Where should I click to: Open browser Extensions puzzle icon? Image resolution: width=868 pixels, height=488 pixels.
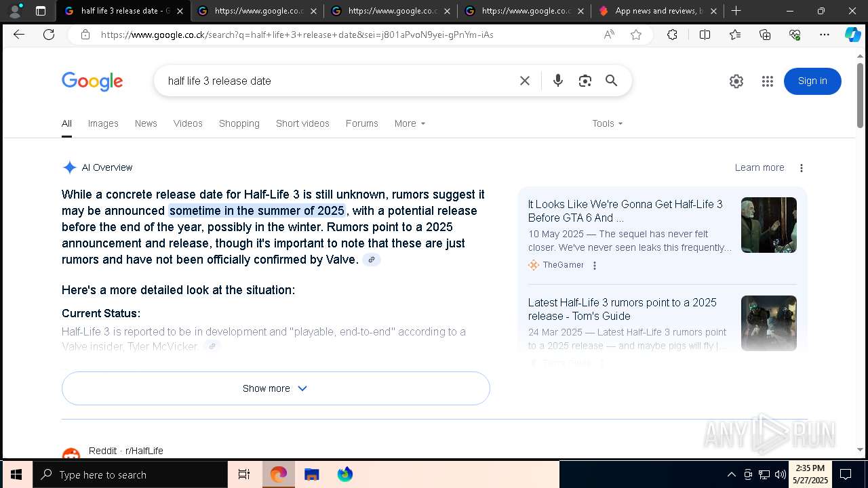[672, 35]
